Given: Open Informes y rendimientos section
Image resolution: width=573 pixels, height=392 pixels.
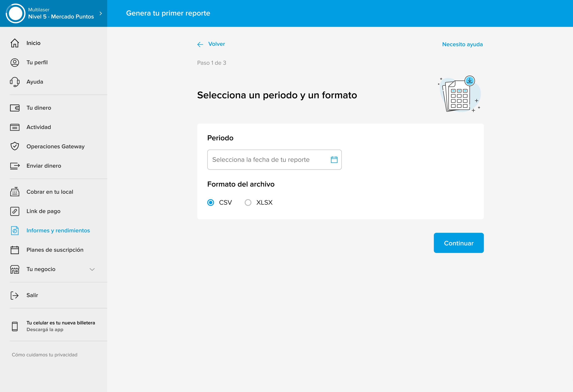Looking at the screenshot, I should click(58, 231).
